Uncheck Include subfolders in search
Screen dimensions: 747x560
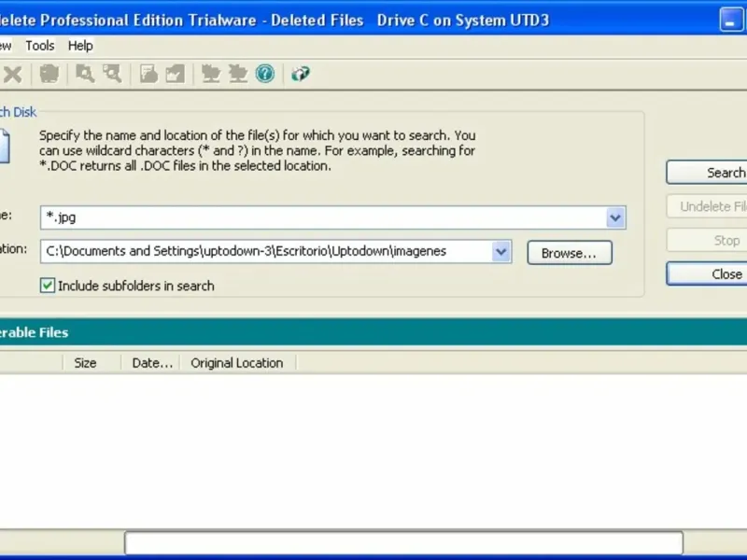click(x=48, y=286)
